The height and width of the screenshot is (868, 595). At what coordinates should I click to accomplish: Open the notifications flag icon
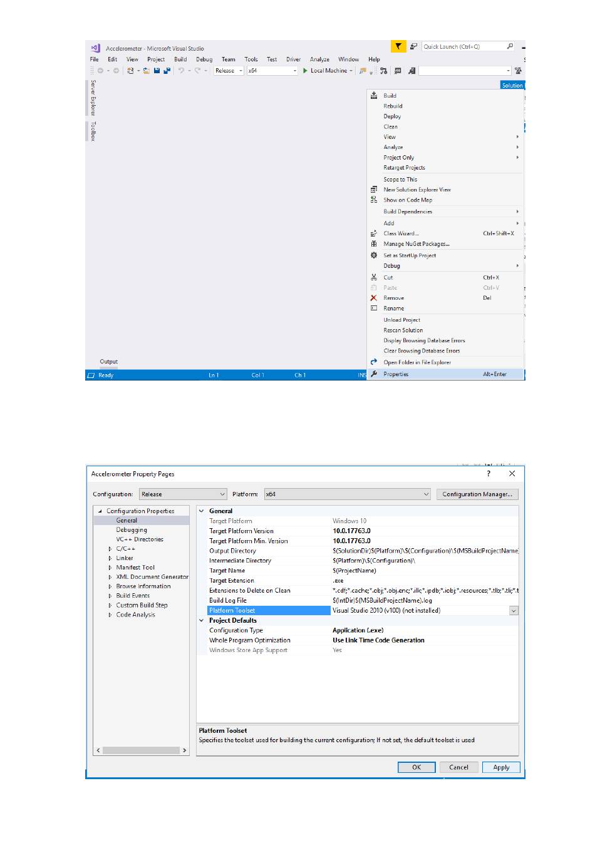[x=398, y=46]
